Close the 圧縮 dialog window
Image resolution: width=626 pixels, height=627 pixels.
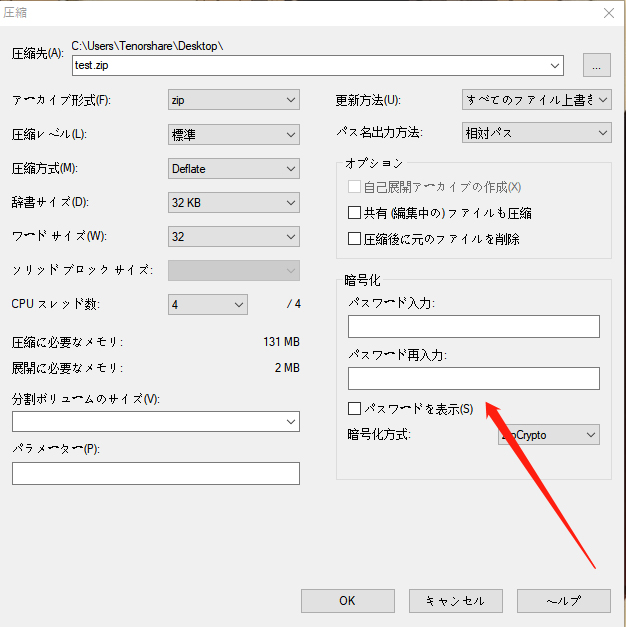click(x=609, y=13)
